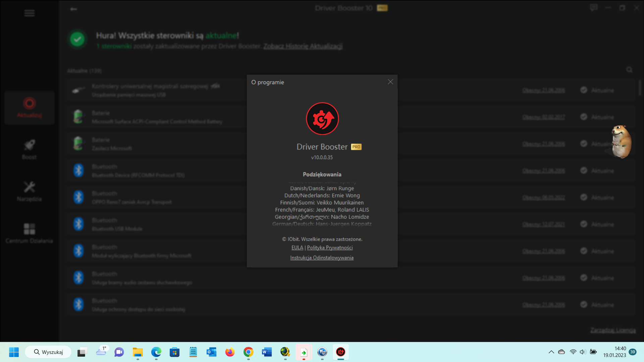644x362 pixels.
Task: Open the notification badge showing 39
Action: (x=633, y=352)
